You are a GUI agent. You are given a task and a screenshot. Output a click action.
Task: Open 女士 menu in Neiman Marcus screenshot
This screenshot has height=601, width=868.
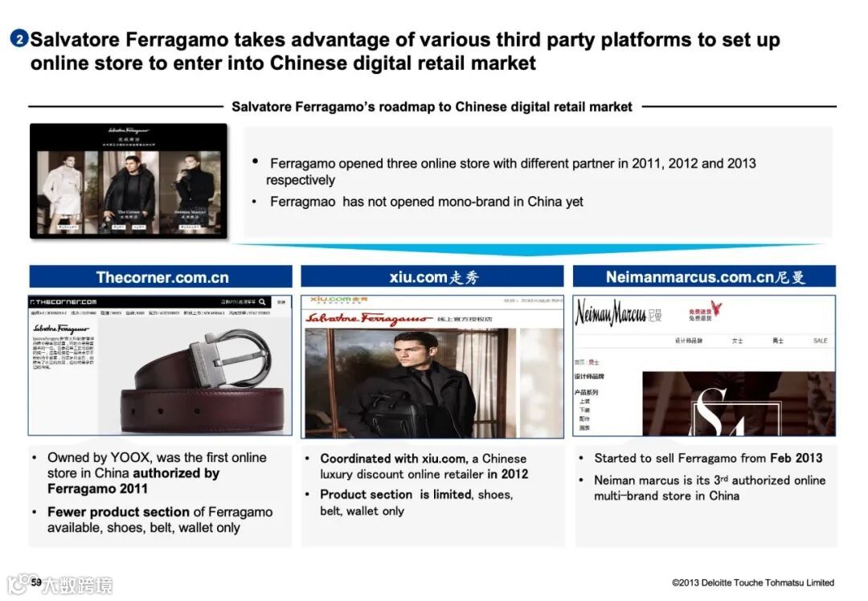pyautogui.click(x=737, y=341)
